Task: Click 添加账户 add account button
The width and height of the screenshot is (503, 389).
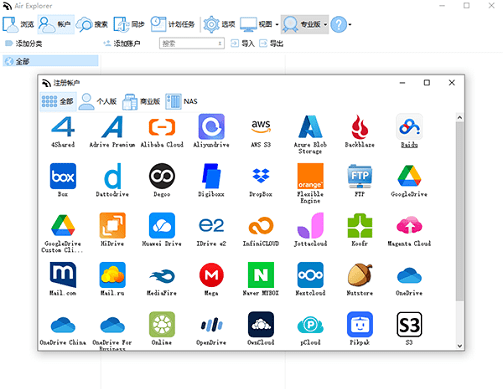Action: click(122, 44)
